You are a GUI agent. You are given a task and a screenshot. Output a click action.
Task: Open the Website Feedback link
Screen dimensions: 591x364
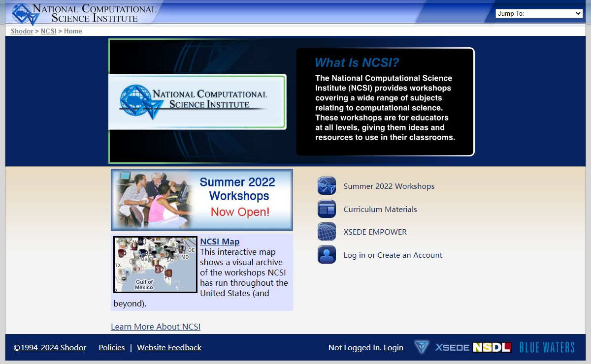[169, 347]
